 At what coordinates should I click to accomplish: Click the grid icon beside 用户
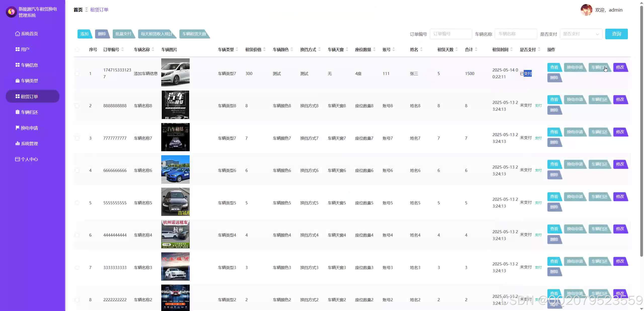(17, 49)
